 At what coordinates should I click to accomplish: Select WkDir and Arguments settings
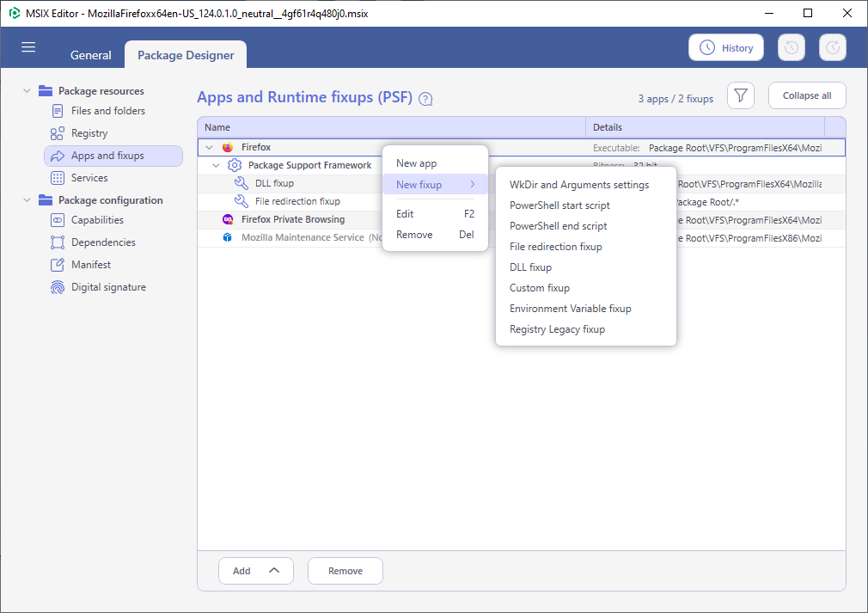click(x=585, y=185)
